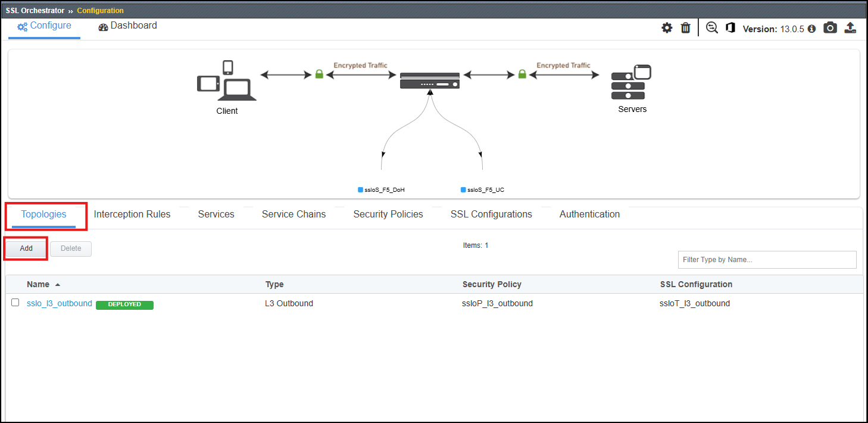
Task: Click the Filter Type by Name field
Action: (767, 260)
